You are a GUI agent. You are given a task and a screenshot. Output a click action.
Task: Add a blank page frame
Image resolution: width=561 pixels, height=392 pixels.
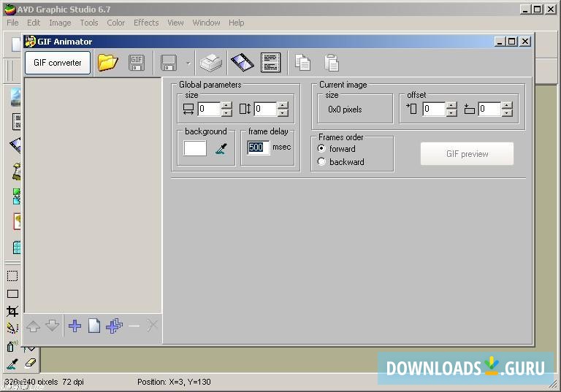click(94, 326)
